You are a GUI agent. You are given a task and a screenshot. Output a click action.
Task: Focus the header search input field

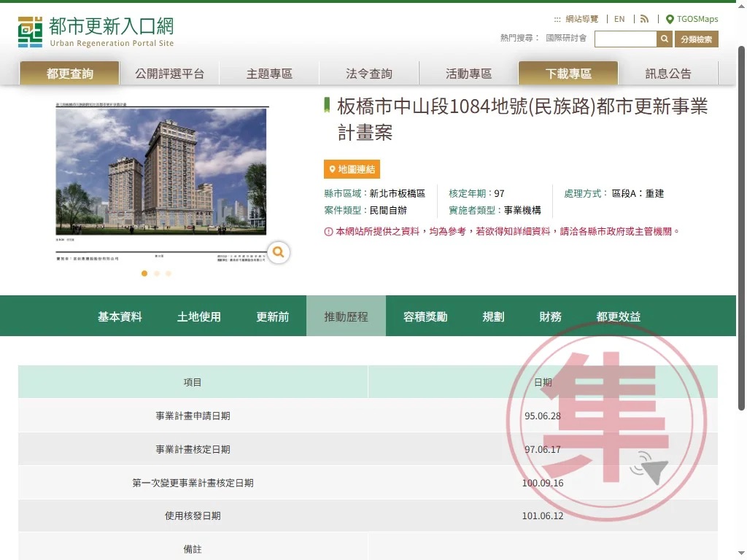tap(625, 39)
